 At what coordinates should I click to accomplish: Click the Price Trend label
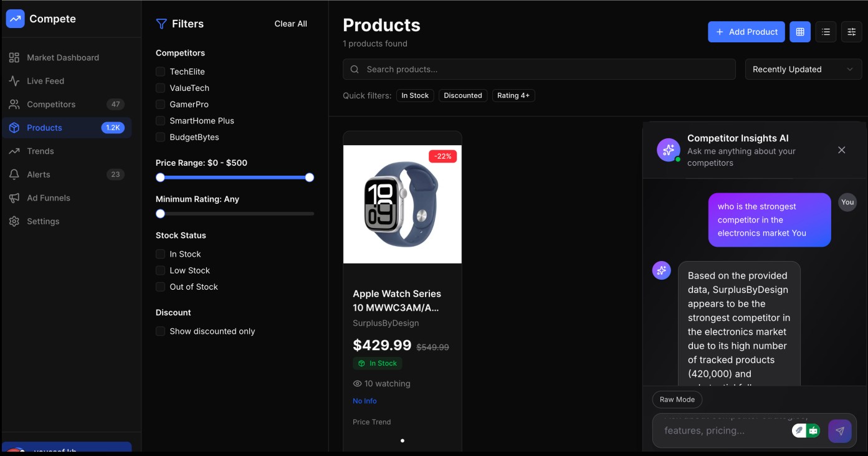[372, 422]
